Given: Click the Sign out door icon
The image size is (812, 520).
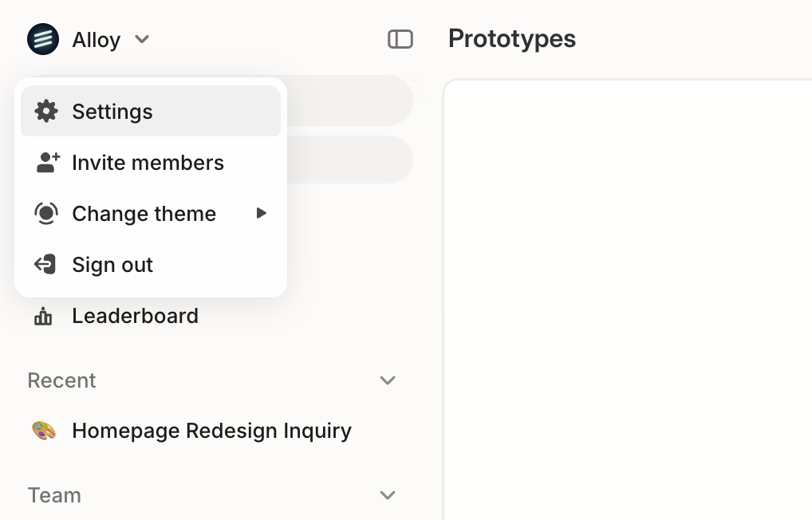Looking at the screenshot, I should pos(46,264).
